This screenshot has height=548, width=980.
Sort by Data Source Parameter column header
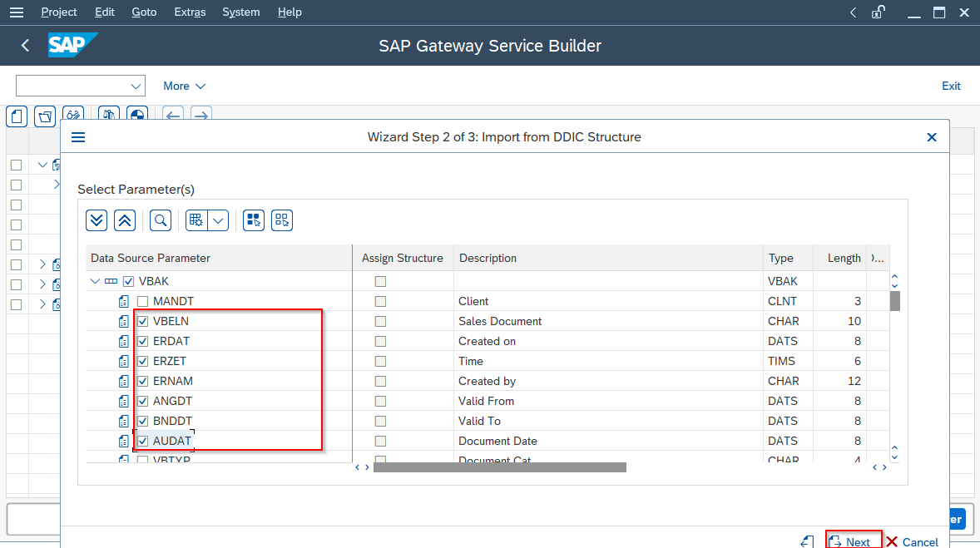pos(219,258)
